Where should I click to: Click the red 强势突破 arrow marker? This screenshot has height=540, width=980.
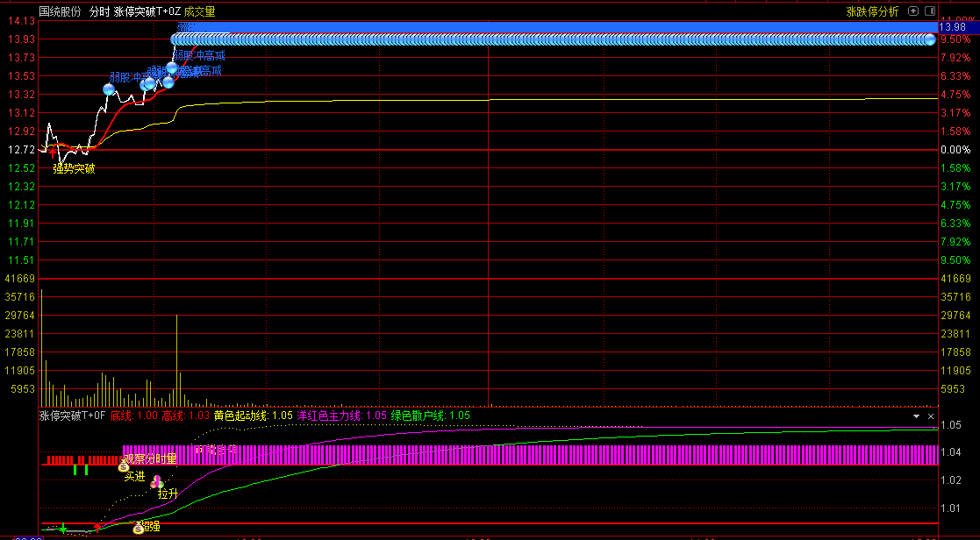pyautogui.click(x=53, y=153)
